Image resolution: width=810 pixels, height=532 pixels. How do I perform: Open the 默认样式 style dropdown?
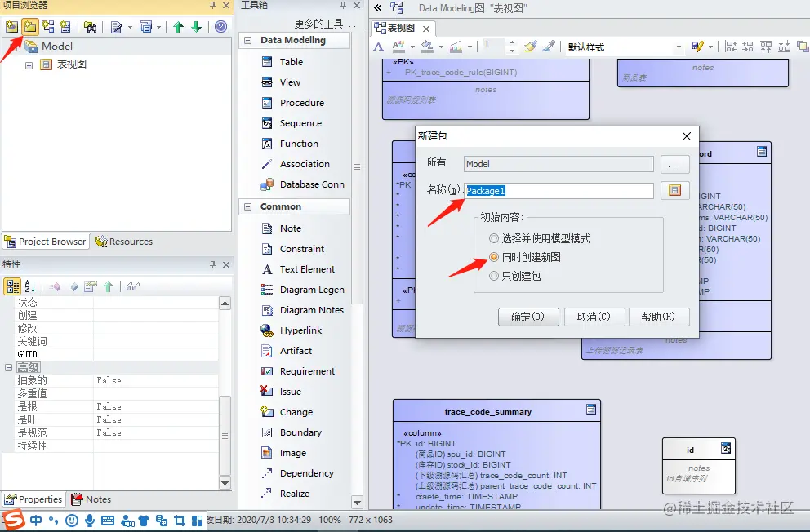click(x=679, y=47)
